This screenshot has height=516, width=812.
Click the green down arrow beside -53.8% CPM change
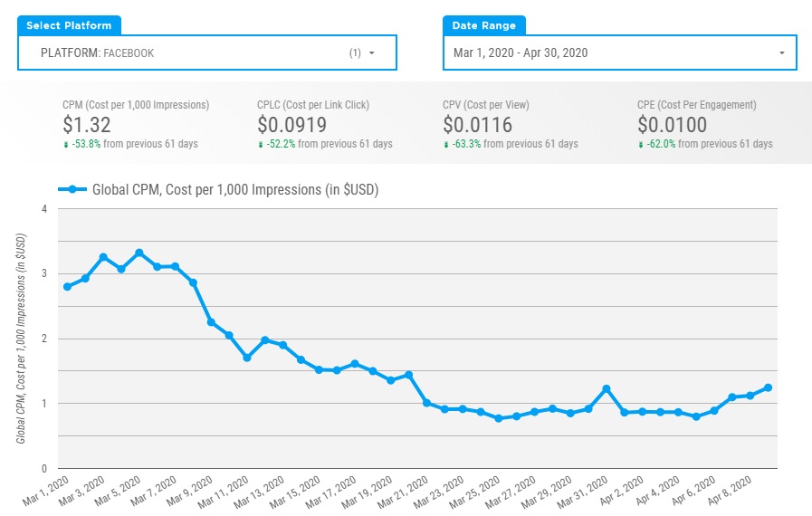[x=65, y=145]
